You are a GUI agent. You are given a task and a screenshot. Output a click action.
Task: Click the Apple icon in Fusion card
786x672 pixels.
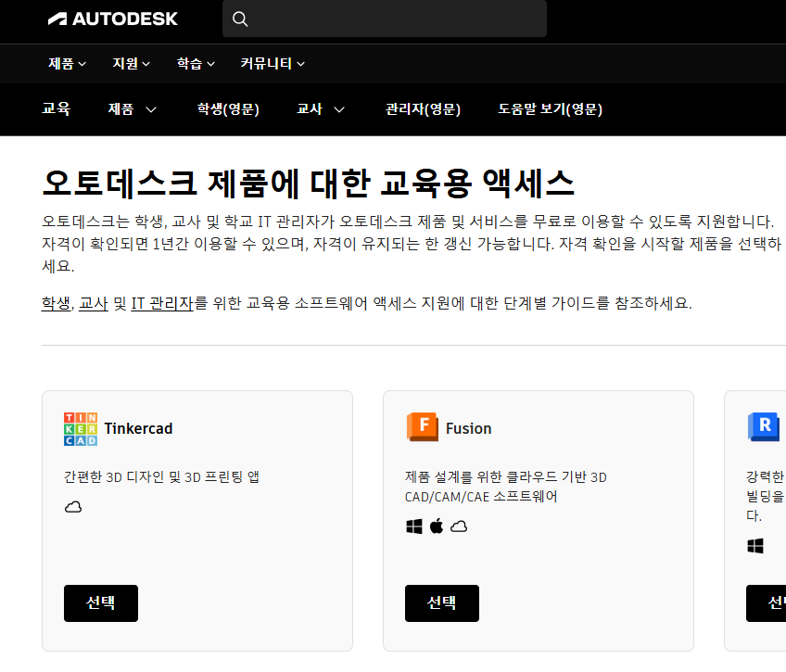point(437,526)
